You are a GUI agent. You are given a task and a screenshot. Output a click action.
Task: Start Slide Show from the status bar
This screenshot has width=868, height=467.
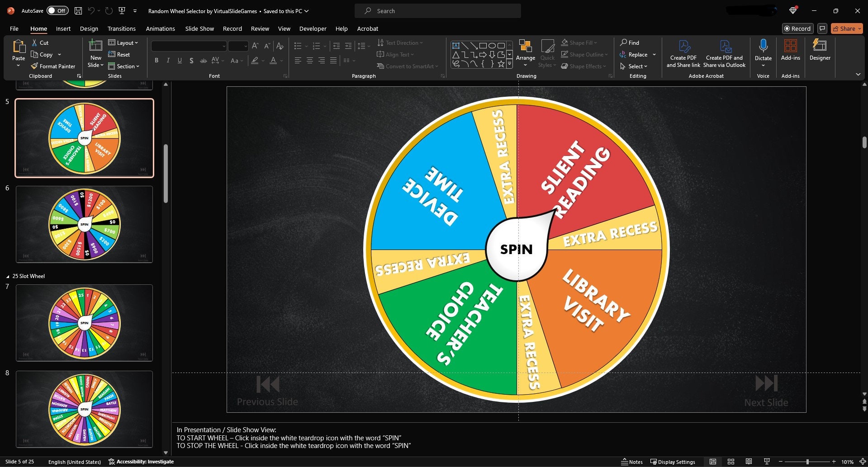(766, 462)
